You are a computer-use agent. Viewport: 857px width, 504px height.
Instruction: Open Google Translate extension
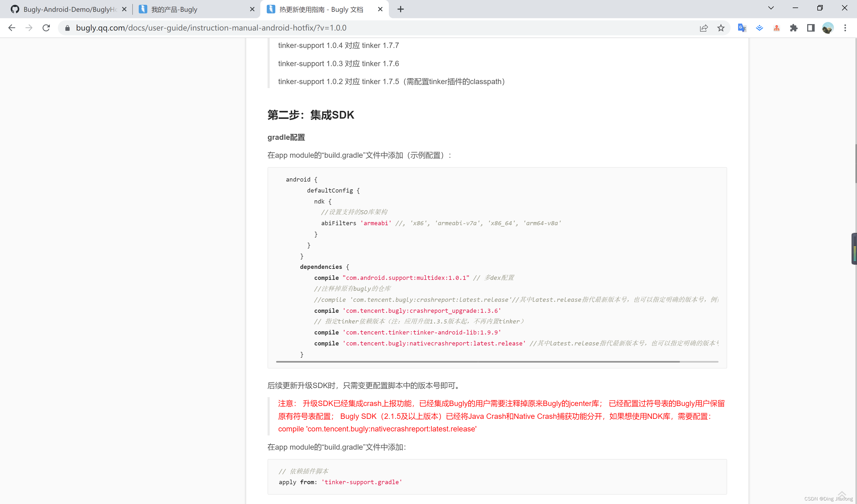(x=742, y=28)
